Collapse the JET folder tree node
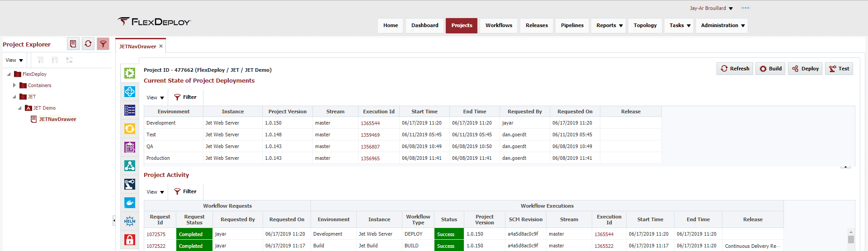868x251 pixels. [x=14, y=97]
